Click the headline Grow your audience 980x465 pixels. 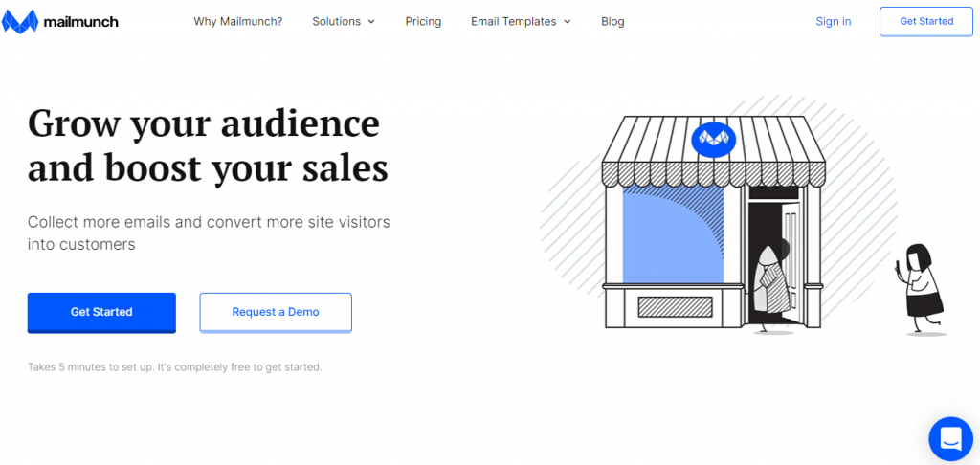pyautogui.click(x=204, y=124)
